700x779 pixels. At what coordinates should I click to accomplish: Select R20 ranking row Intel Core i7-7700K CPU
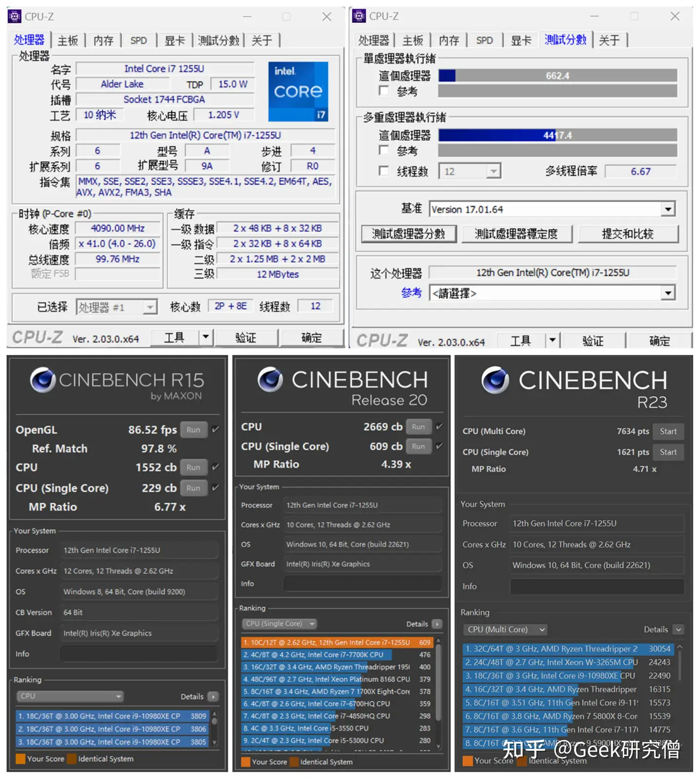(x=336, y=655)
